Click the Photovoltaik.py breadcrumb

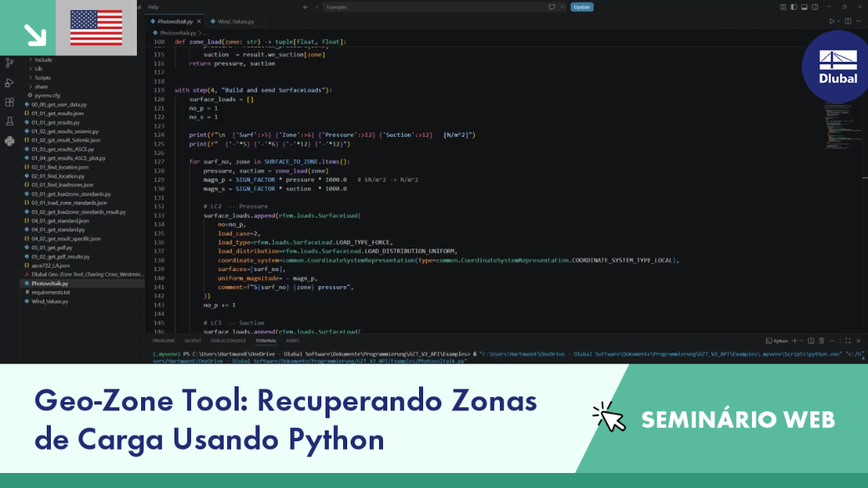pyautogui.click(x=177, y=33)
